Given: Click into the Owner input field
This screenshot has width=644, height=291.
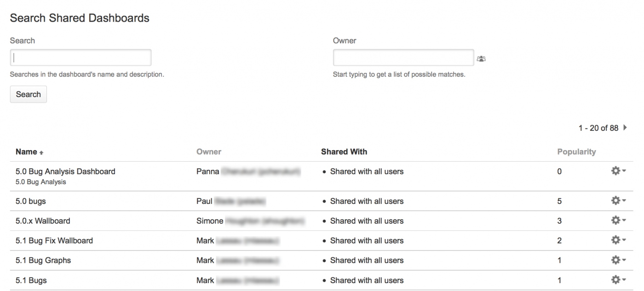Looking at the screenshot, I should (403, 58).
